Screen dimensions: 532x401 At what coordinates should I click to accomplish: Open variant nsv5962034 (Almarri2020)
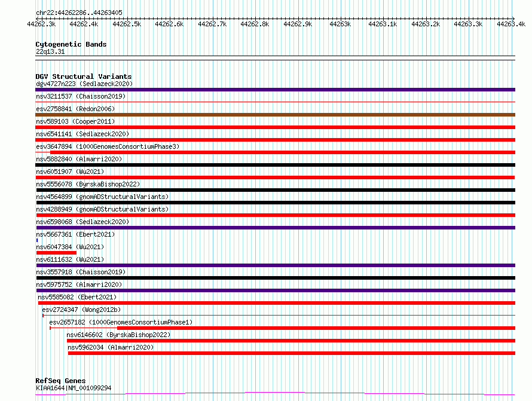point(111,347)
